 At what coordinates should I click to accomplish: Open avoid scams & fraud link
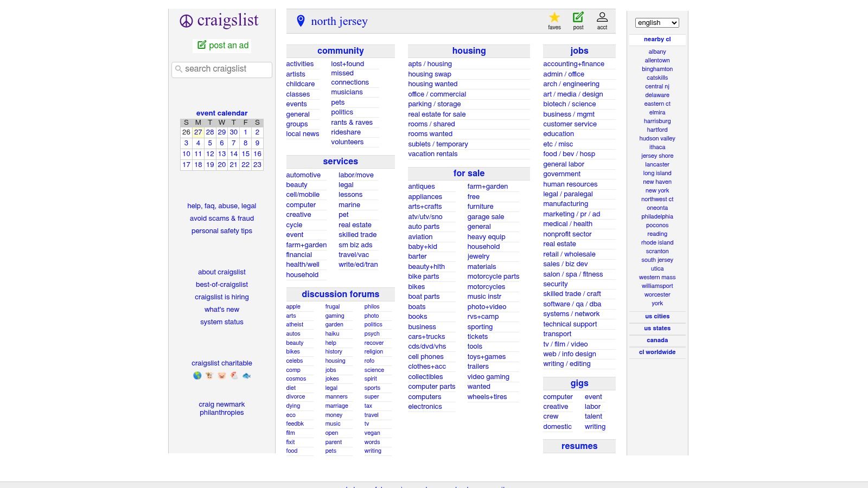click(x=221, y=219)
